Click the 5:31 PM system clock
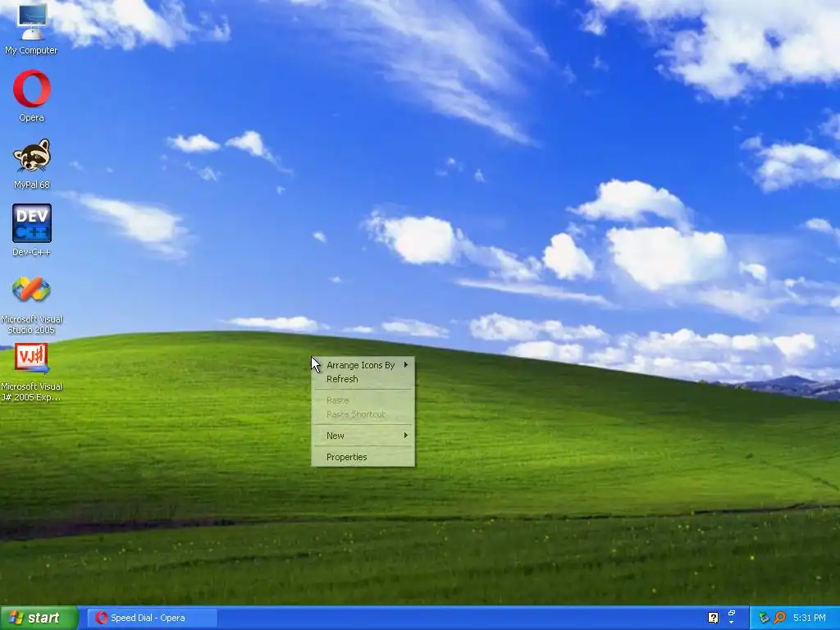 pyautogui.click(x=810, y=618)
